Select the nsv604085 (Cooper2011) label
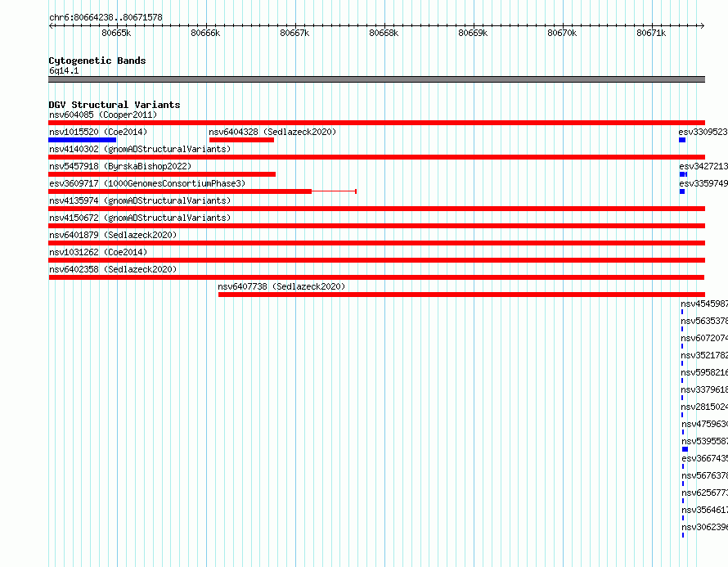The height and width of the screenshot is (567, 728). coord(103,115)
